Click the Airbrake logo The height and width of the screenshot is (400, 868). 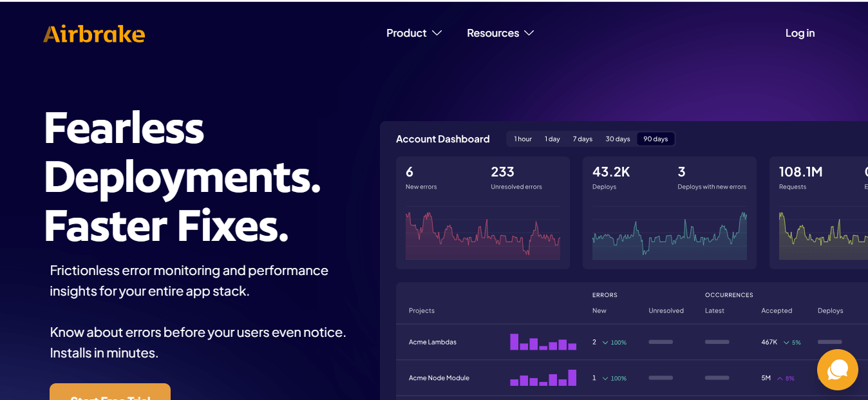94,33
